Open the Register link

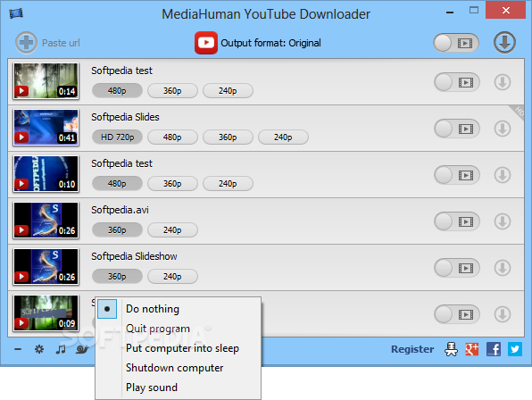(412, 349)
